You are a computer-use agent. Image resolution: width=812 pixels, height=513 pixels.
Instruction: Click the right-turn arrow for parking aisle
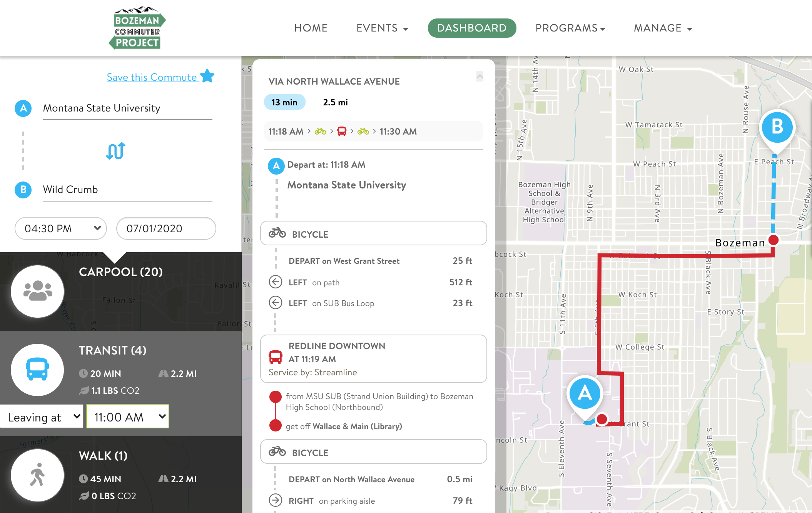coord(275,500)
